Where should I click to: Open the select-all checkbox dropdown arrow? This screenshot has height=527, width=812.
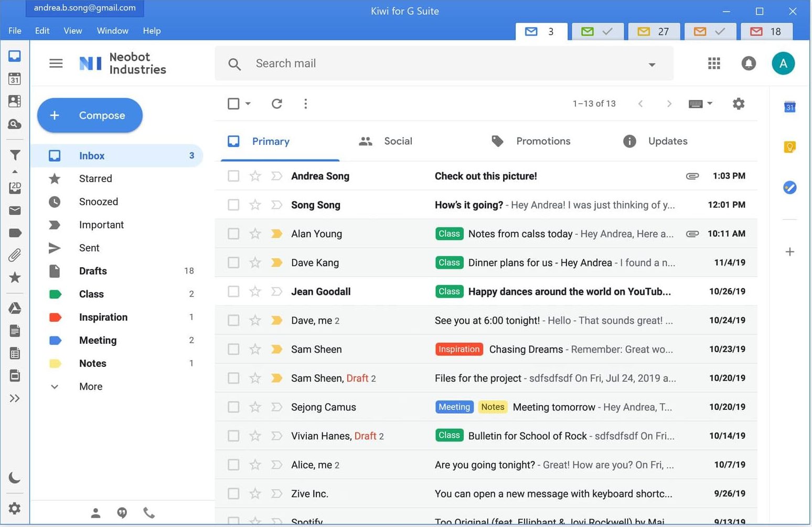[248, 104]
